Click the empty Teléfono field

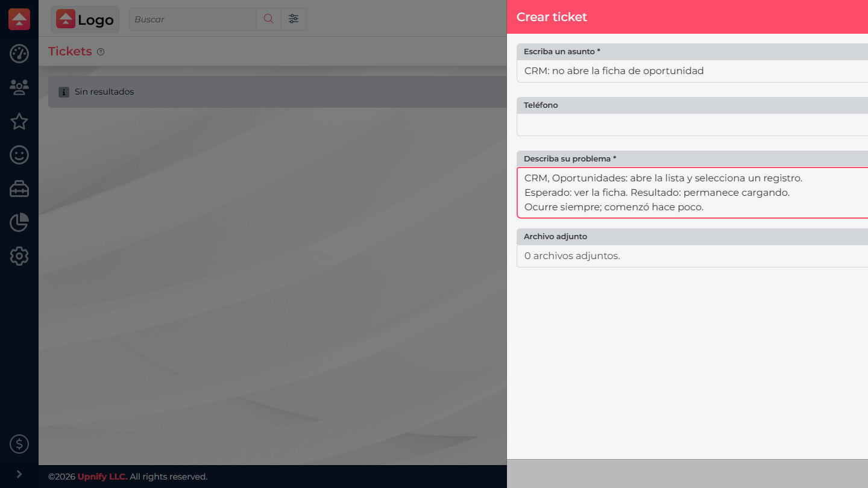point(692,125)
